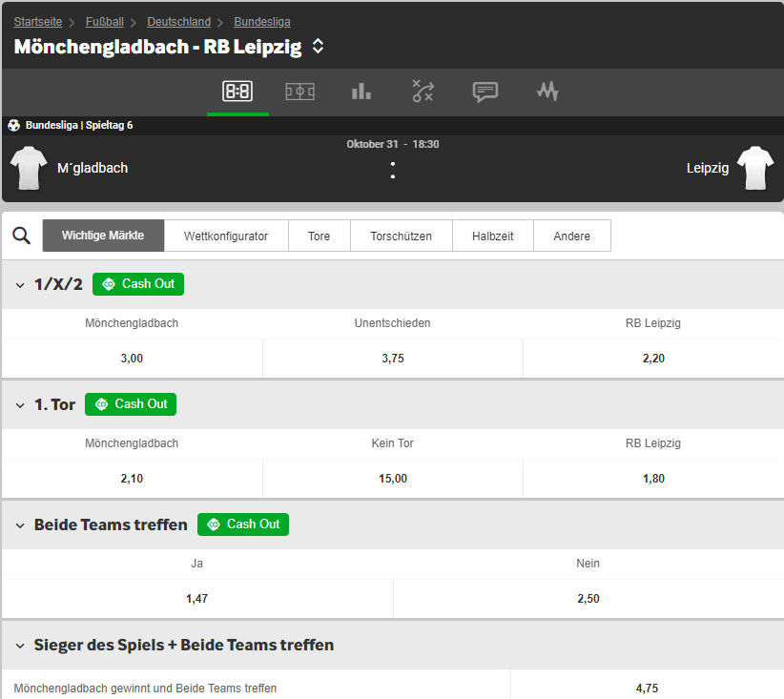Open the pitch lineup view icon
The width and height of the screenshot is (784, 699).
pos(300,92)
